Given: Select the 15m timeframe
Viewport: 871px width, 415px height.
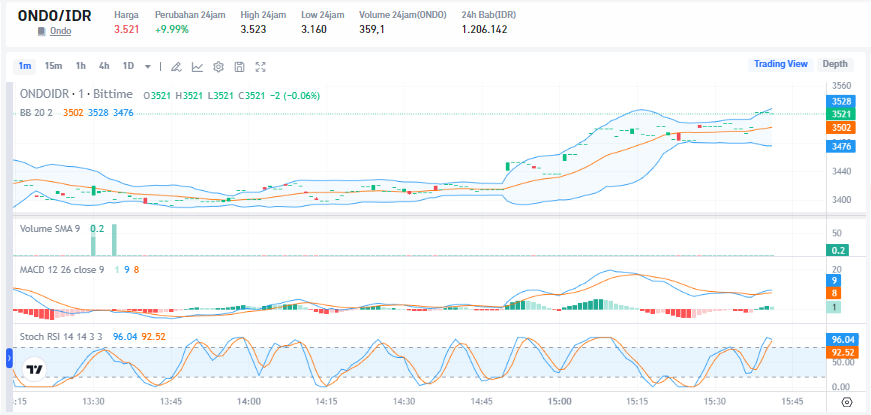Looking at the screenshot, I should click(x=53, y=66).
